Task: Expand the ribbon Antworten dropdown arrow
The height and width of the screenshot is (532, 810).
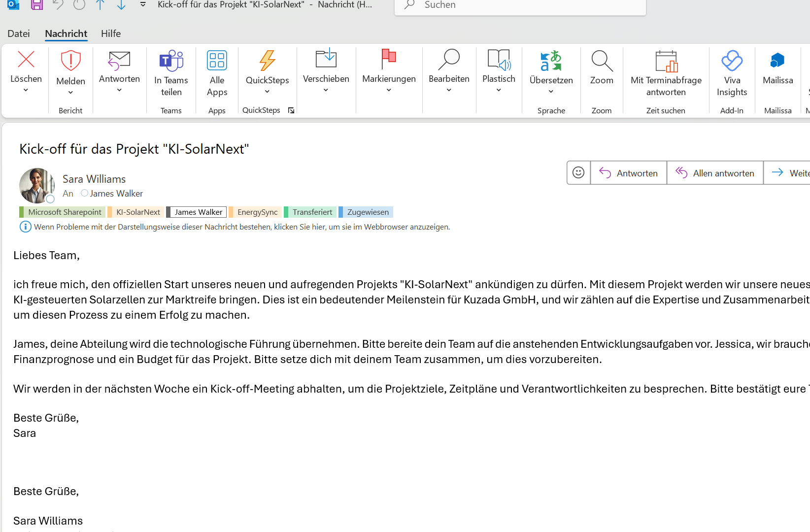Action: point(119,90)
